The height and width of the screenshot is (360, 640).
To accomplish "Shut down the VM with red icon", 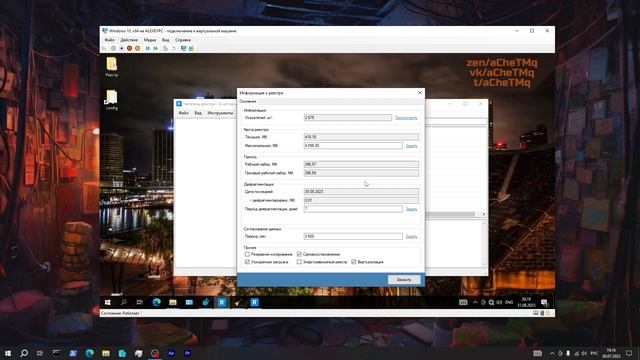I will (129, 48).
